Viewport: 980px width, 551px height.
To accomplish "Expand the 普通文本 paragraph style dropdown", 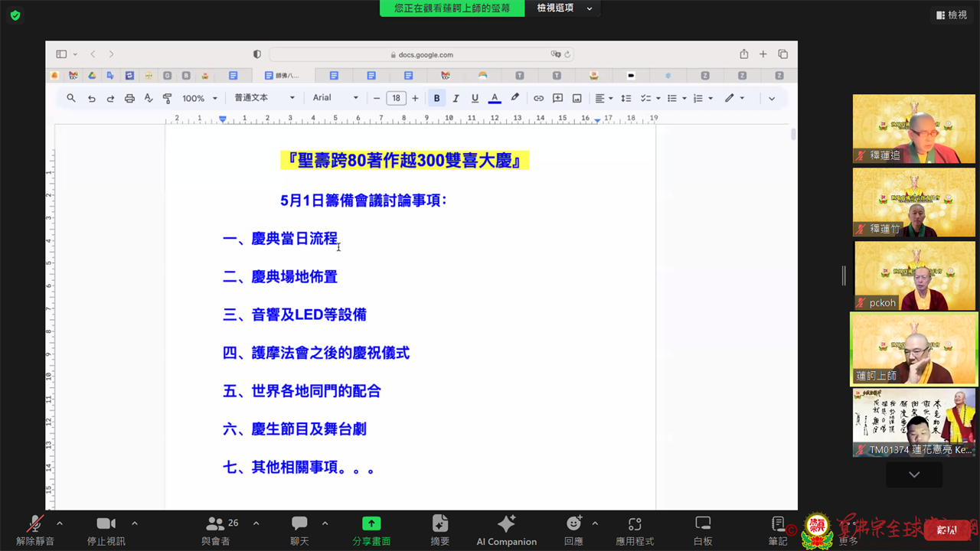I will (x=264, y=98).
